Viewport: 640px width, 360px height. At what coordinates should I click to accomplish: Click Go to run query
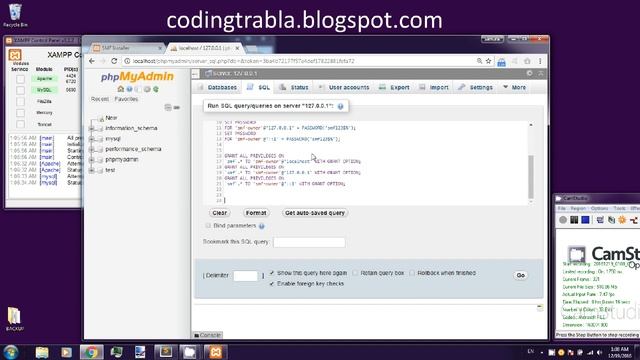(520, 276)
